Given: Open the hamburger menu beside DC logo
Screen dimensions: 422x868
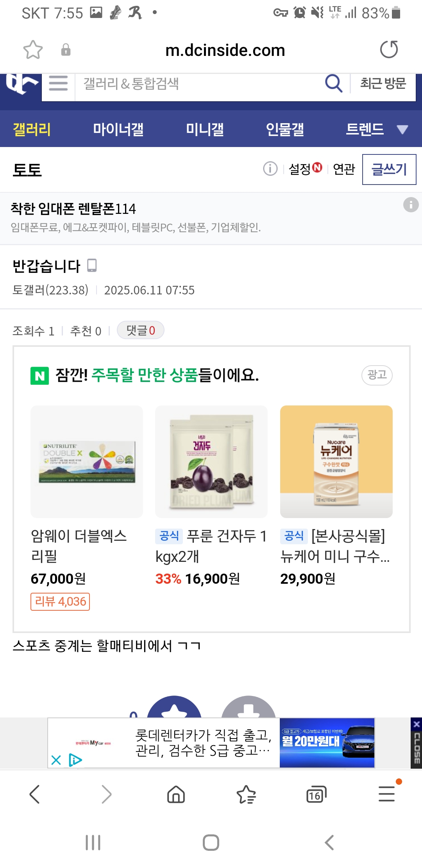Looking at the screenshot, I should (58, 83).
